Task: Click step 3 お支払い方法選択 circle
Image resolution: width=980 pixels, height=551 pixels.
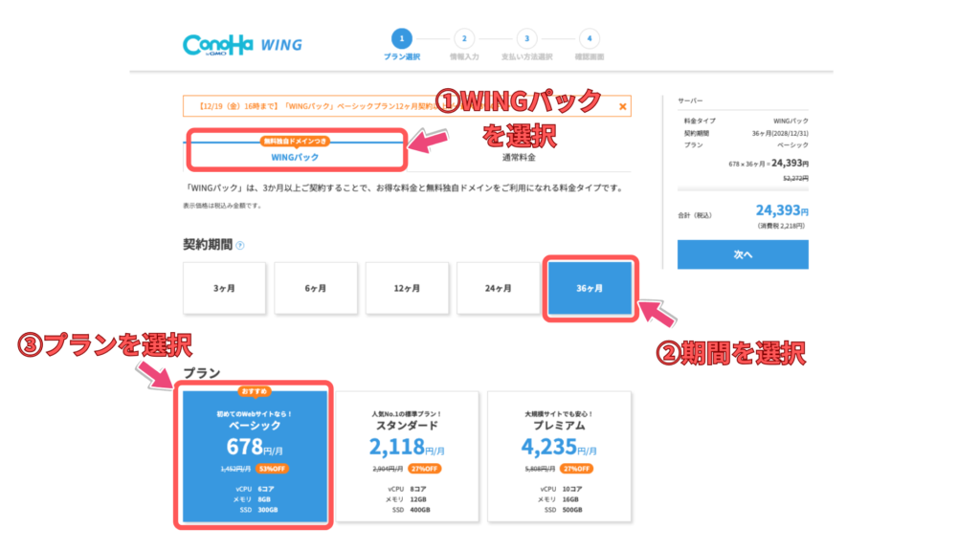Action: (525, 39)
